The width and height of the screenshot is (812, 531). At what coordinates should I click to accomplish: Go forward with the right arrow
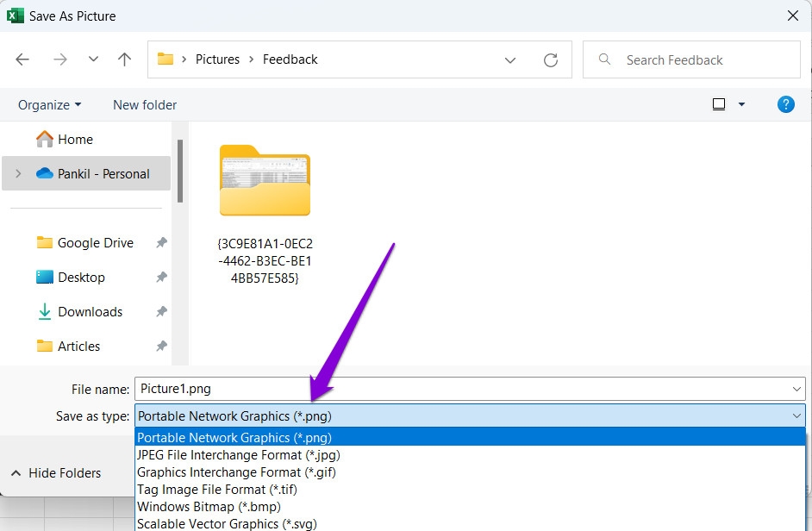(60, 59)
